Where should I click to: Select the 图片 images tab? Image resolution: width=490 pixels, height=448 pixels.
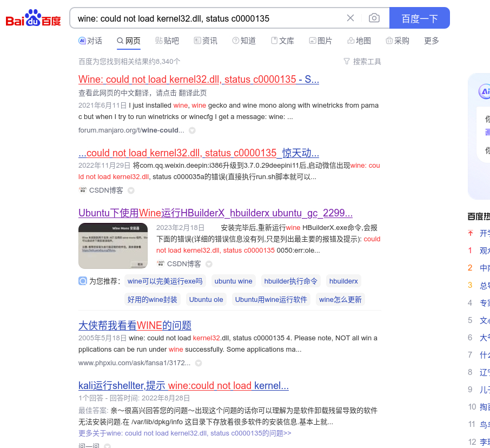pos(321,41)
